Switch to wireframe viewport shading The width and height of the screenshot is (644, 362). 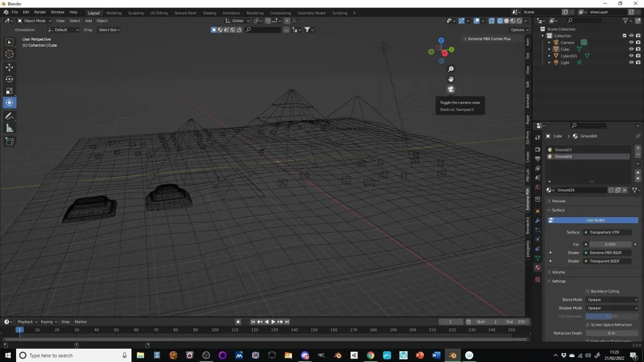[500, 21]
